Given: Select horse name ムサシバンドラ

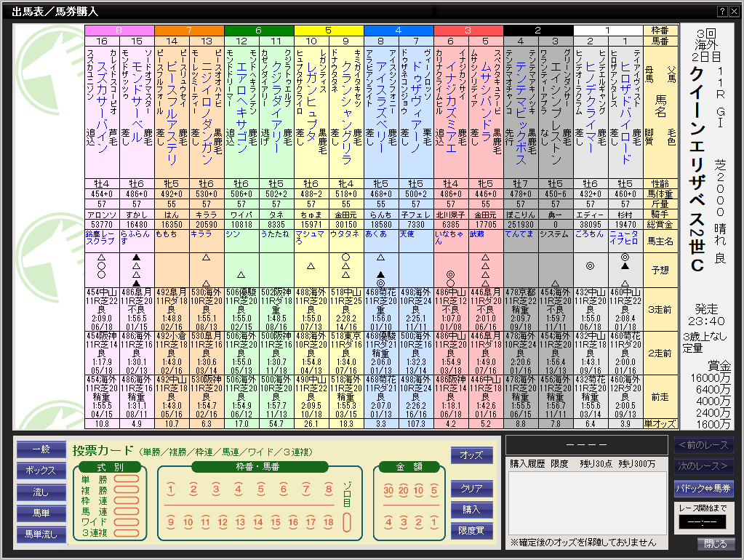Looking at the screenshot, I should click(486, 102).
